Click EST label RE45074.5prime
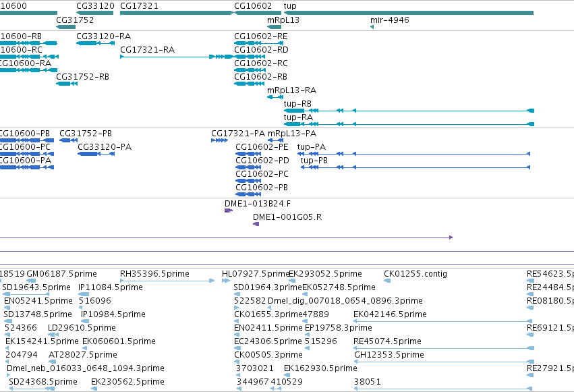Screen dimensions: 574x392 point(387,342)
